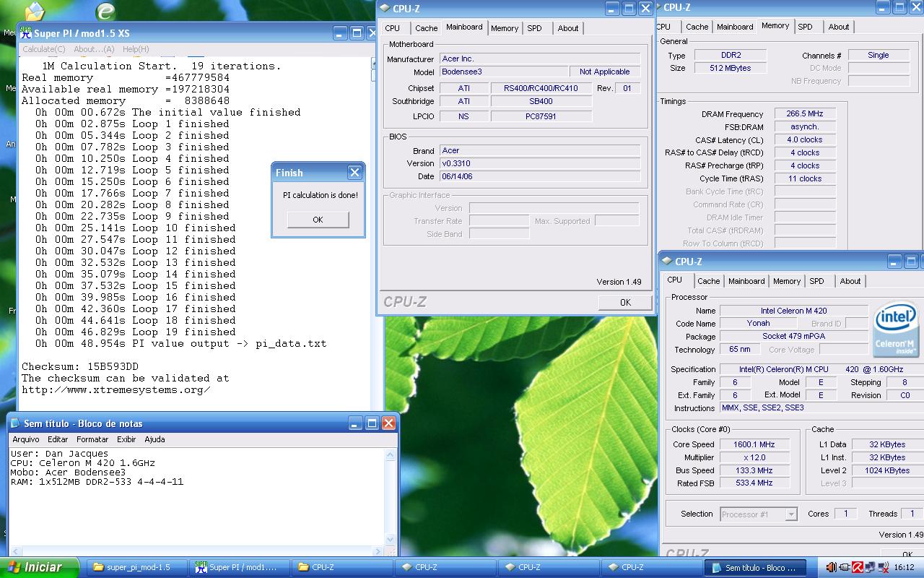Click Checksum: 15B593DD line

pos(80,366)
